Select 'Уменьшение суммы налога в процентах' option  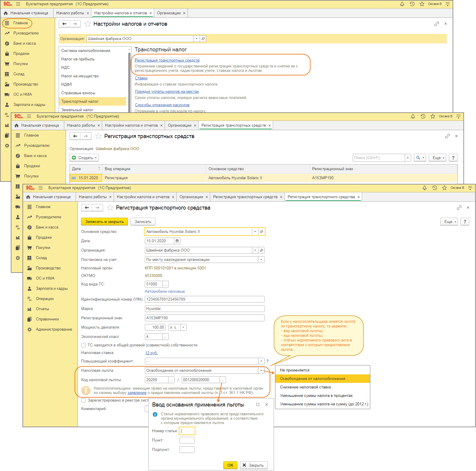pyautogui.click(x=323, y=396)
